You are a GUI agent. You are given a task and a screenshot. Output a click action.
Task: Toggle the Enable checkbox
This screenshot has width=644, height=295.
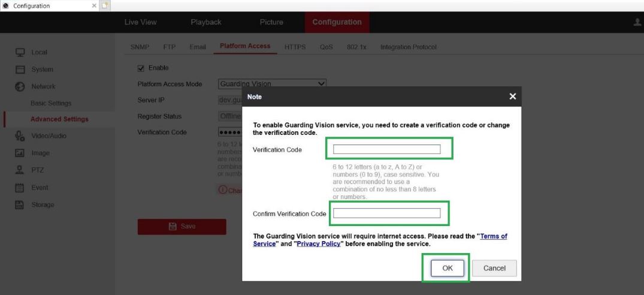click(x=141, y=68)
